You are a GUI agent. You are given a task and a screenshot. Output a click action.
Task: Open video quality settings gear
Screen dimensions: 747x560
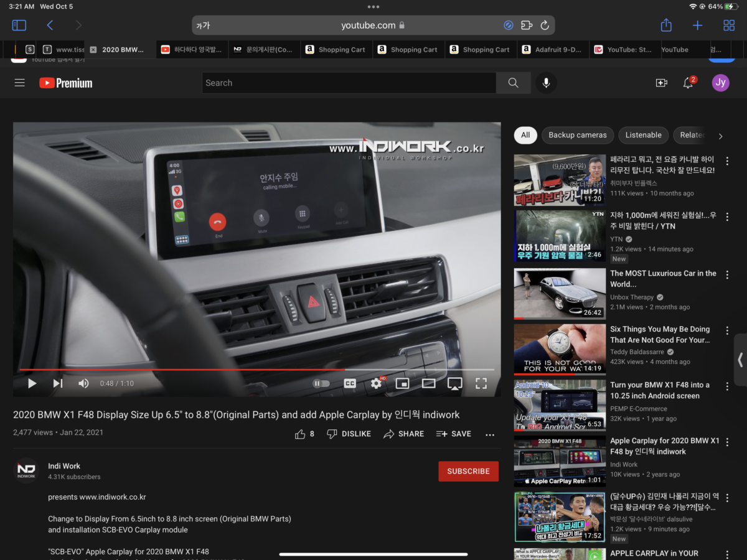coord(376,383)
